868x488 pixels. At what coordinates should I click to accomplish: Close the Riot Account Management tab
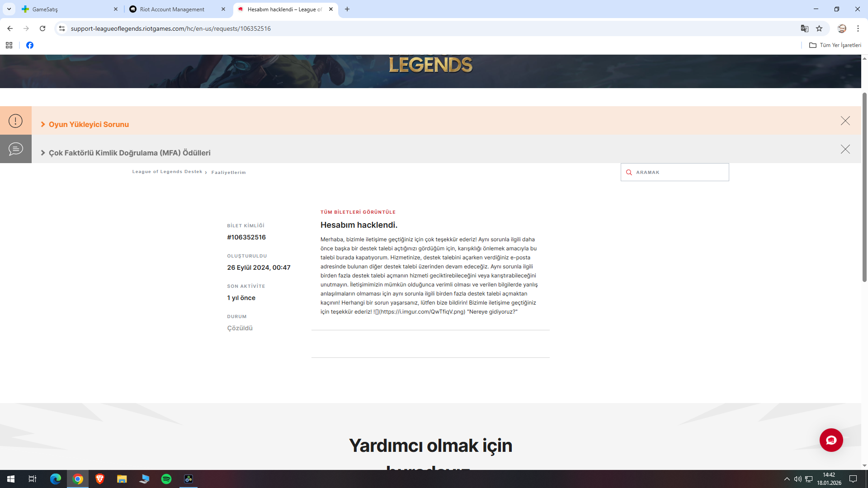click(223, 9)
